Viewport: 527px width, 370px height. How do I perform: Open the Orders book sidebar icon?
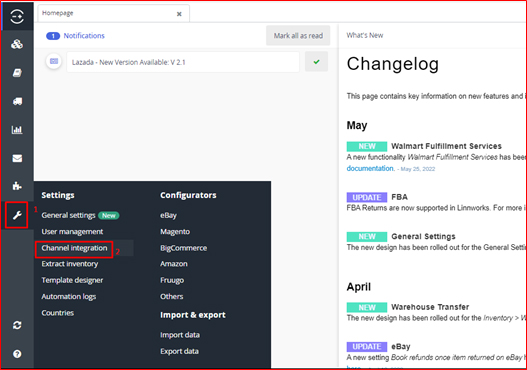[x=17, y=73]
